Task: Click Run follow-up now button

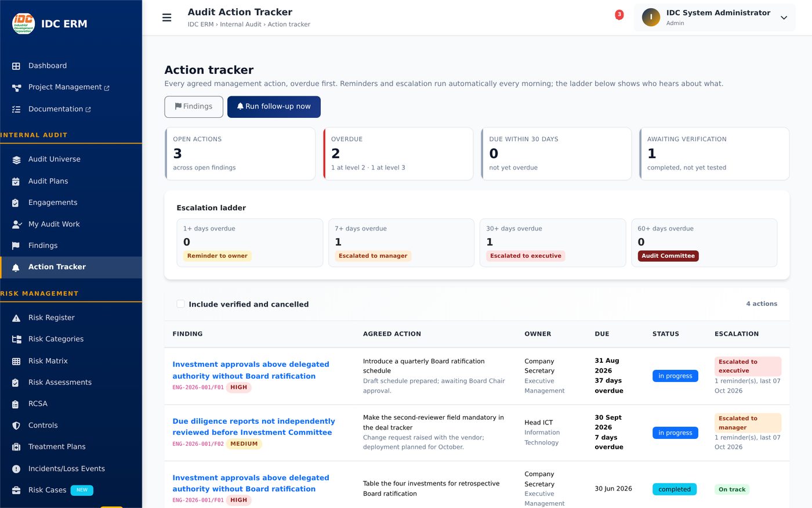Action: coord(274,107)
